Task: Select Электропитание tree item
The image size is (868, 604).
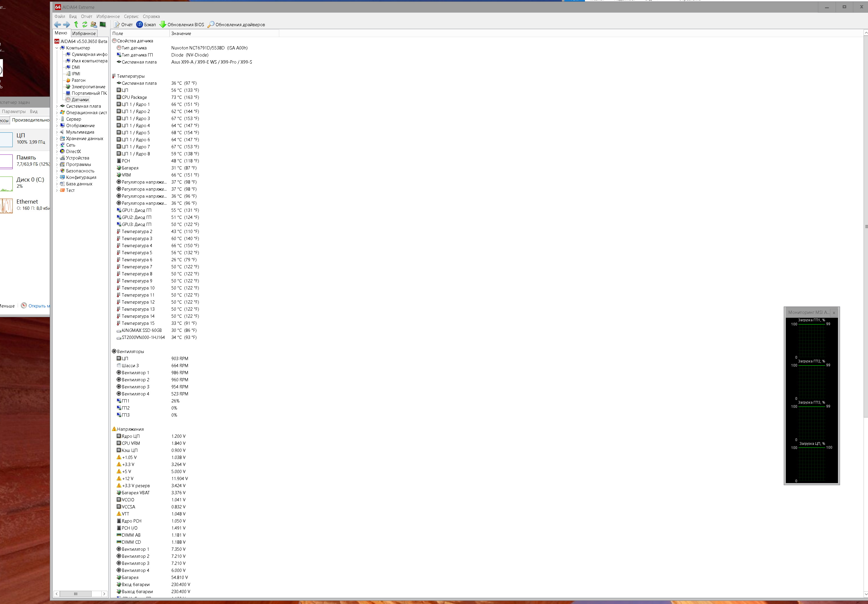Action: [x=88, y=87]
